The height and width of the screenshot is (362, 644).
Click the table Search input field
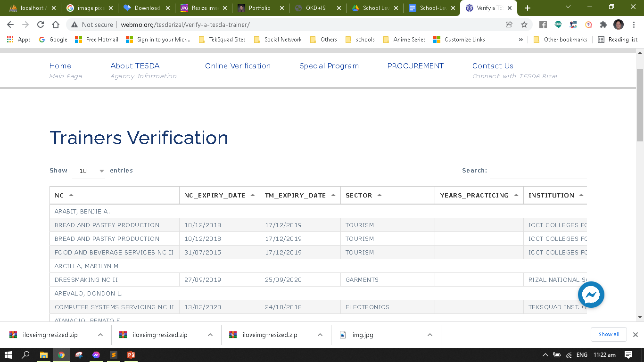click(x=538, y=171)
